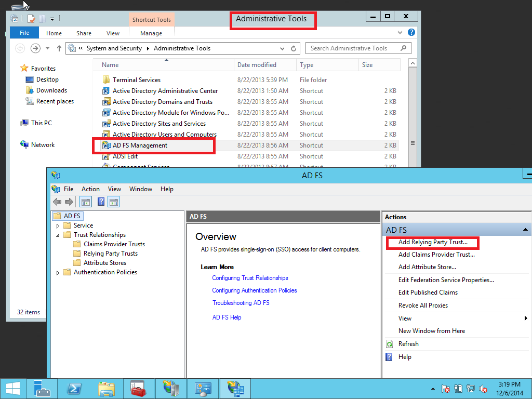Click the red toolbox taskbar icon
The height and width of the screenshot is (399, 532).
(x=138, y=388)
